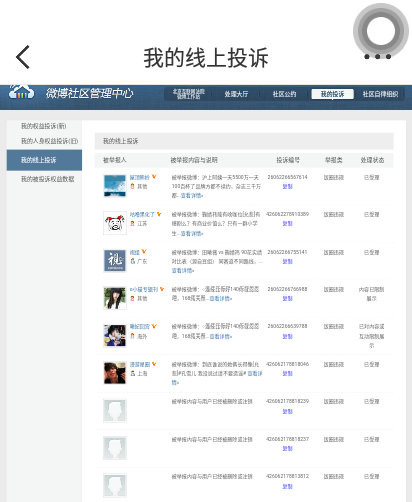Open 我的被投诉权益数据 in the sidebar
The height and width of the screenshot is (502, 412).
[x=48, y=179]
